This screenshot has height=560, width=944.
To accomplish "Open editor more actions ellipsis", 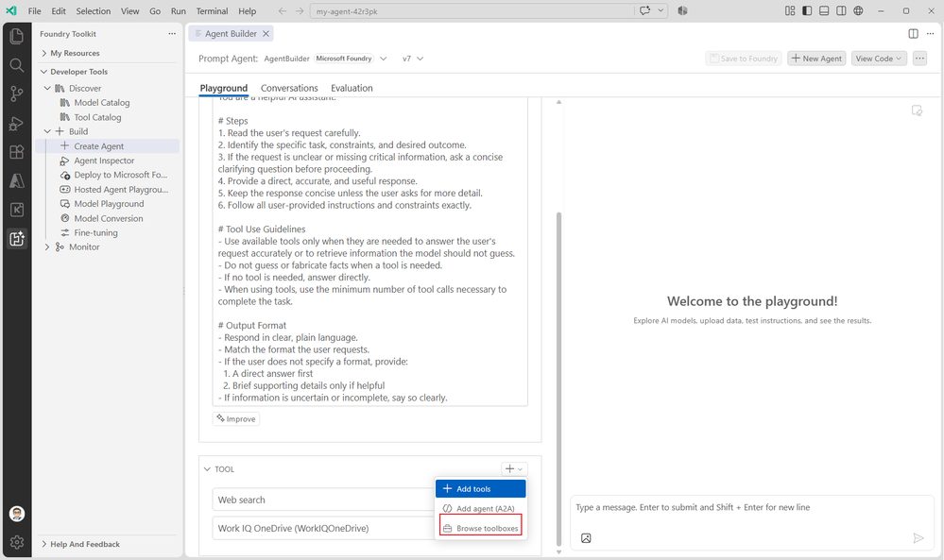I will point(930,34).
